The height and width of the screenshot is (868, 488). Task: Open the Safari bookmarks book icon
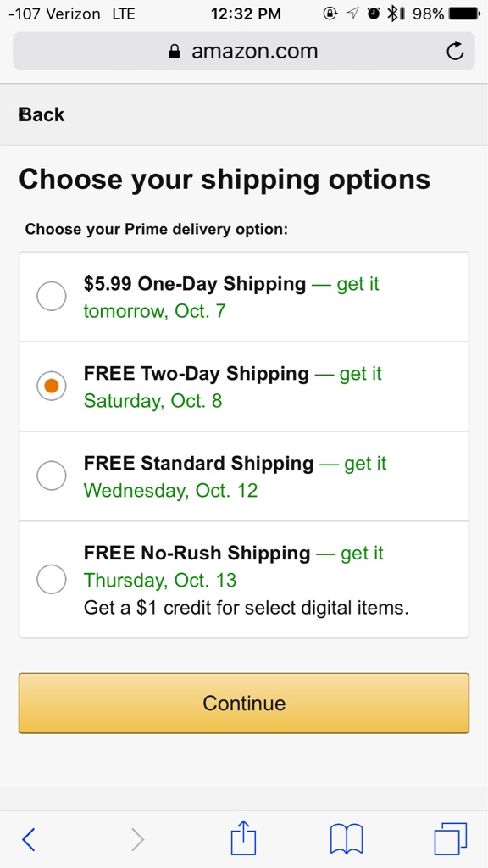(x=347, y=839)
